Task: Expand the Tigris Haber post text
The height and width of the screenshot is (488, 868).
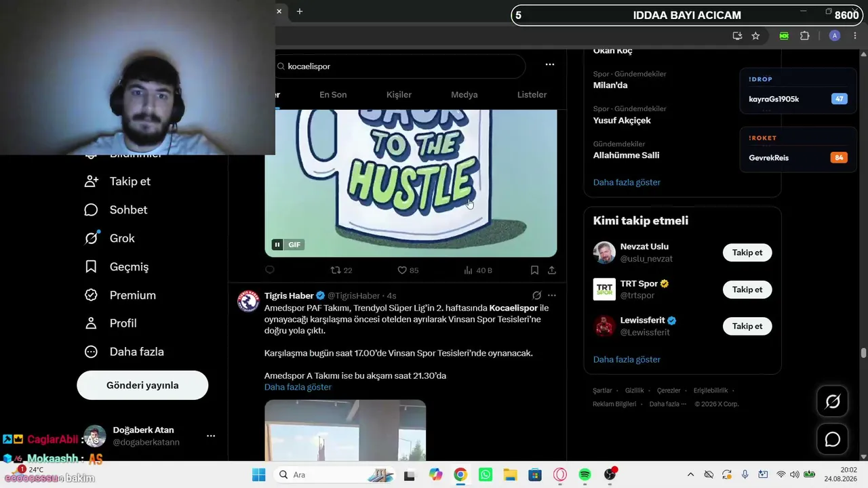Action: (x=298, y=387)
